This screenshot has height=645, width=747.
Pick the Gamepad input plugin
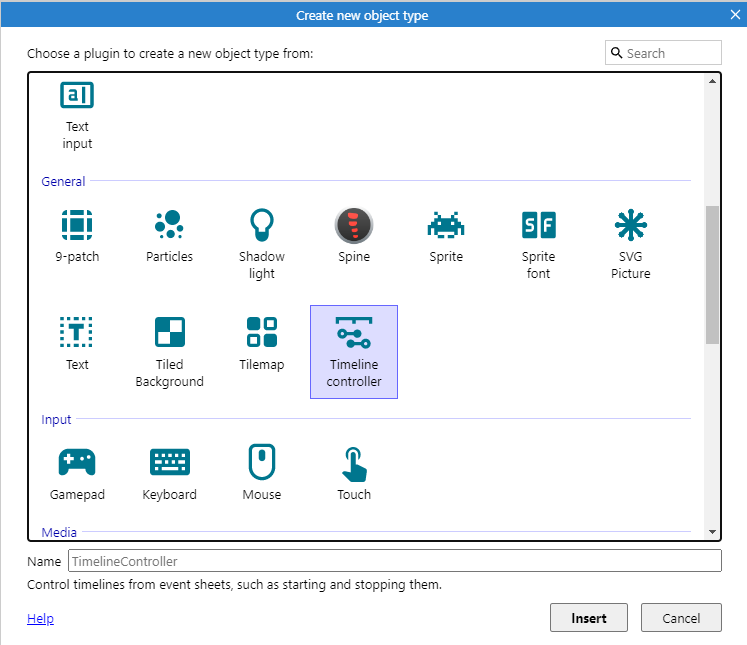coord(77,463)
